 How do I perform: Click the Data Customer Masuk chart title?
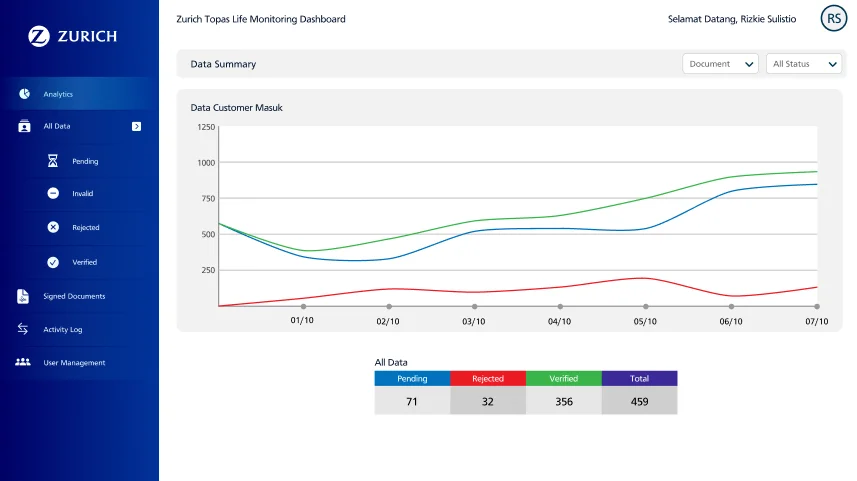point(237,108)
